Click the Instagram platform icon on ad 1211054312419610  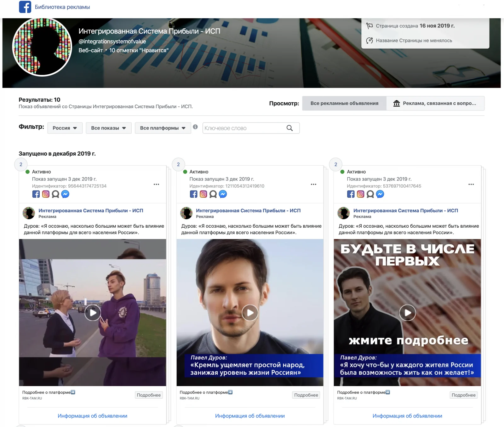click(203, 194)
